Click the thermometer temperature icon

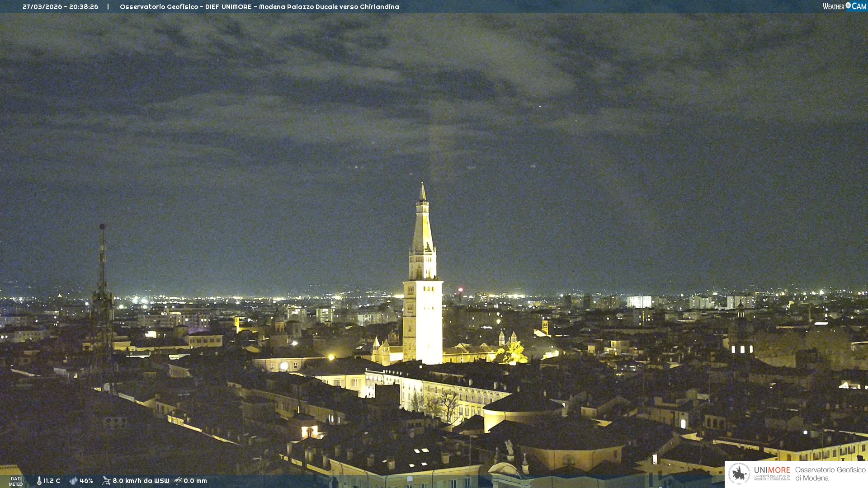[x=39, y=481]
